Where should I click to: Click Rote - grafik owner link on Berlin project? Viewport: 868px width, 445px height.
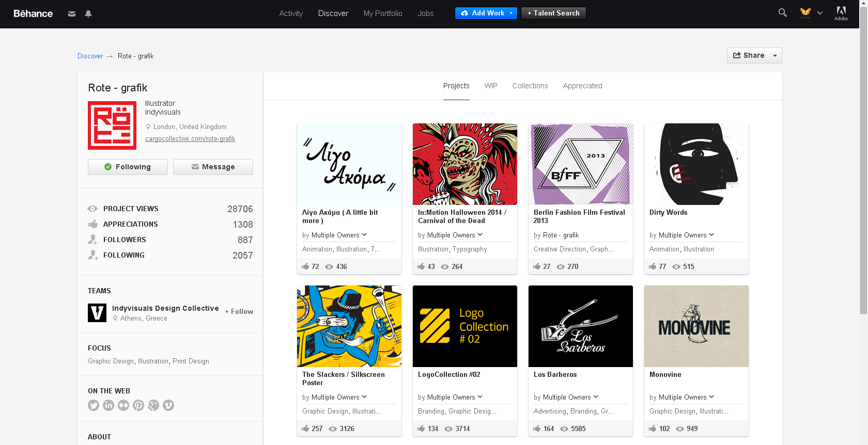561,235
